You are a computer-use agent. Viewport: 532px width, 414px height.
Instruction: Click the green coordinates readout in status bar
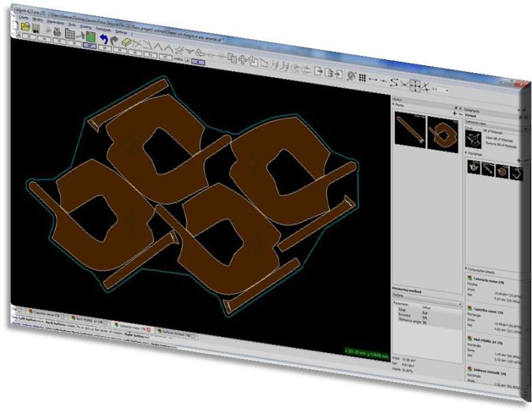tap(367, 354)
